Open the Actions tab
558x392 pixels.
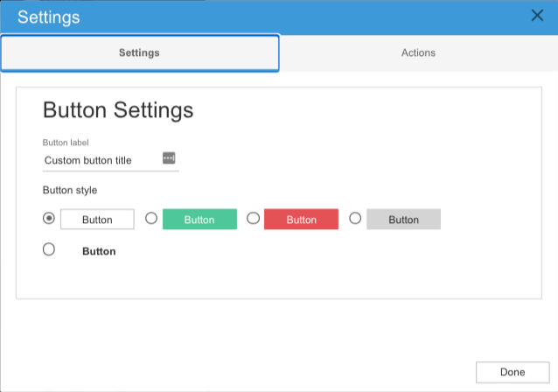pyautogui.click(x=418, y=52)
